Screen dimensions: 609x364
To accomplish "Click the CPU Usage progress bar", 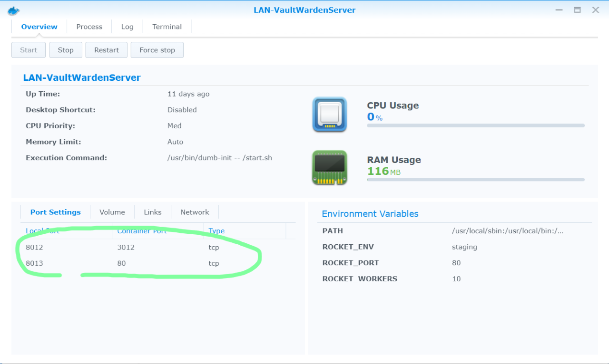I will 476,125.
